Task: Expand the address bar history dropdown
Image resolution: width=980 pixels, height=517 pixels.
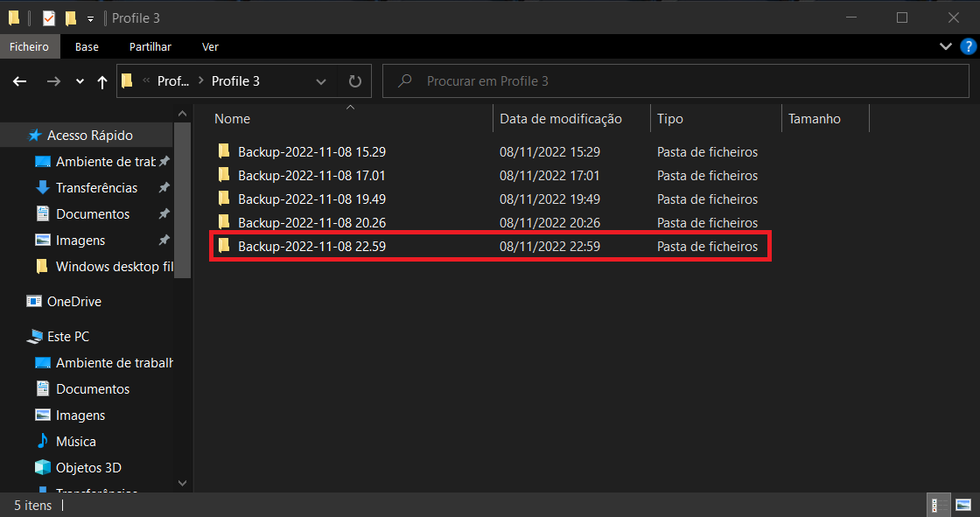Action: coord(320,81)
